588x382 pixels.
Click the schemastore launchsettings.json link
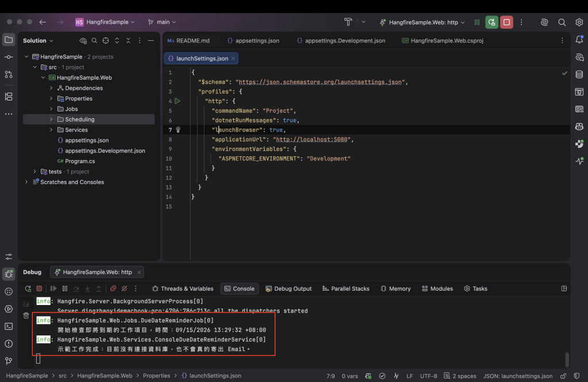[320, 82]
